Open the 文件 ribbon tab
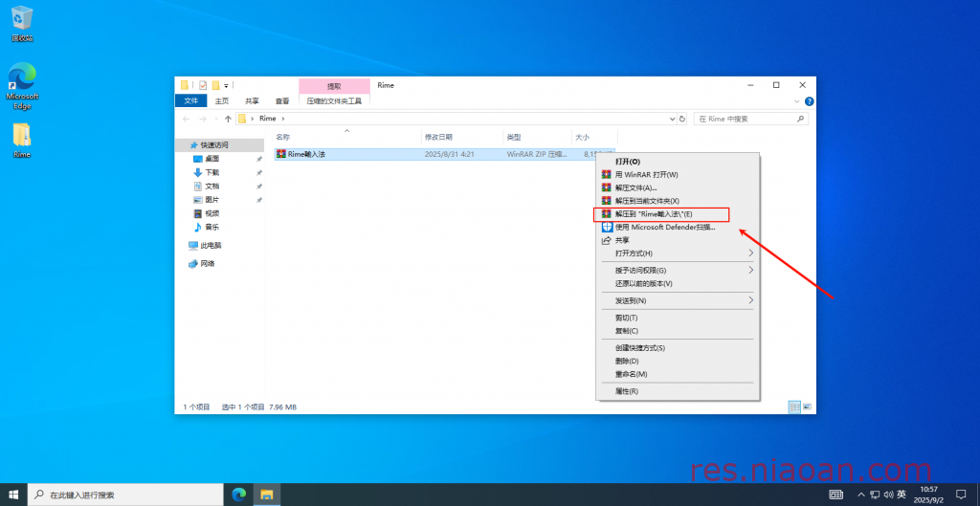 (191, 100)
